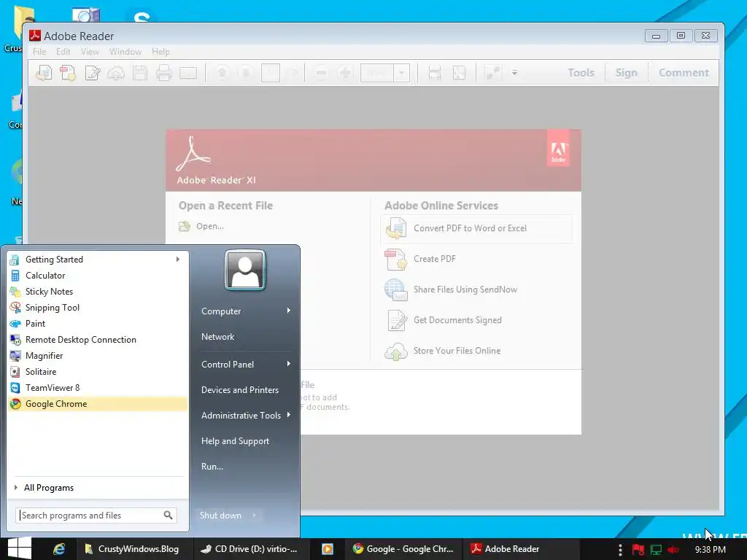This screenshot has width=747, height=560.
Task: Expand the Control Panel submenu arrow
Action: coord(288,365)
